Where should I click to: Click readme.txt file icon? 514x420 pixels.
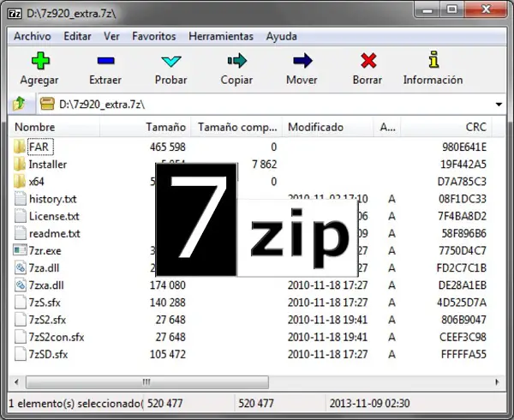click(21, 233)
